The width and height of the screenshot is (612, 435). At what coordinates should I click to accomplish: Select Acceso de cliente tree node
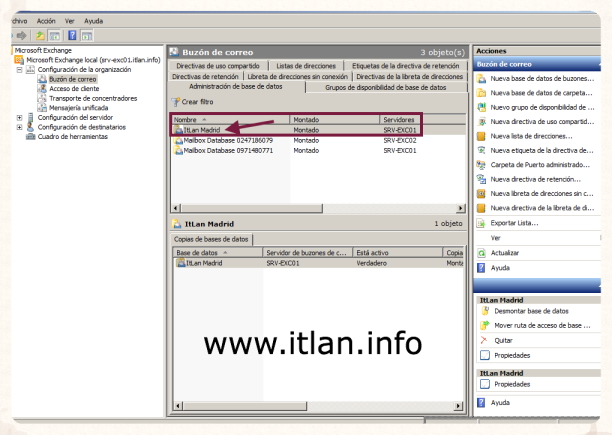[74, 88]
